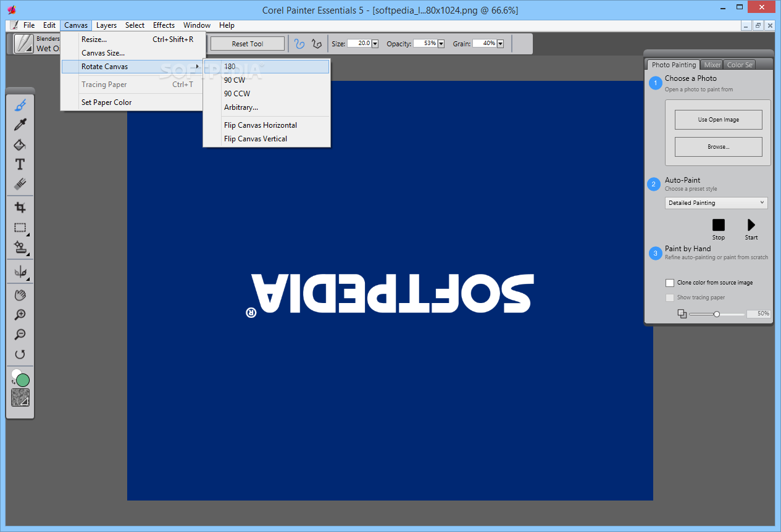The height and width of the screenshot is (532, 781).
Task: Select the Photo Painting tab
Action: click(x=674, y=65)
